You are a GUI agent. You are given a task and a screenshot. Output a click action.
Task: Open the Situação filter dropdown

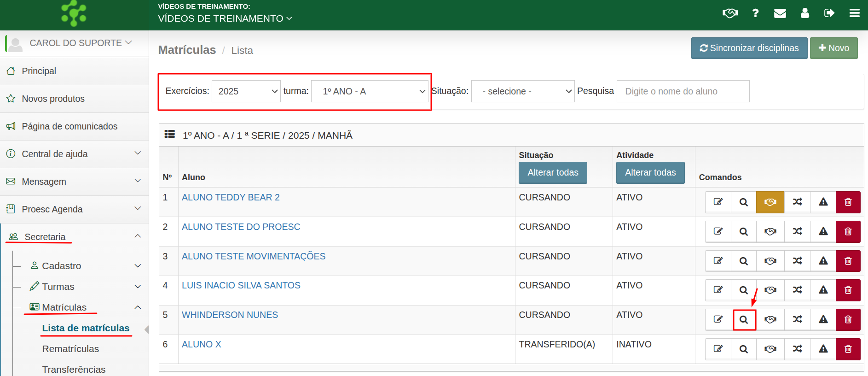point(522,91)
